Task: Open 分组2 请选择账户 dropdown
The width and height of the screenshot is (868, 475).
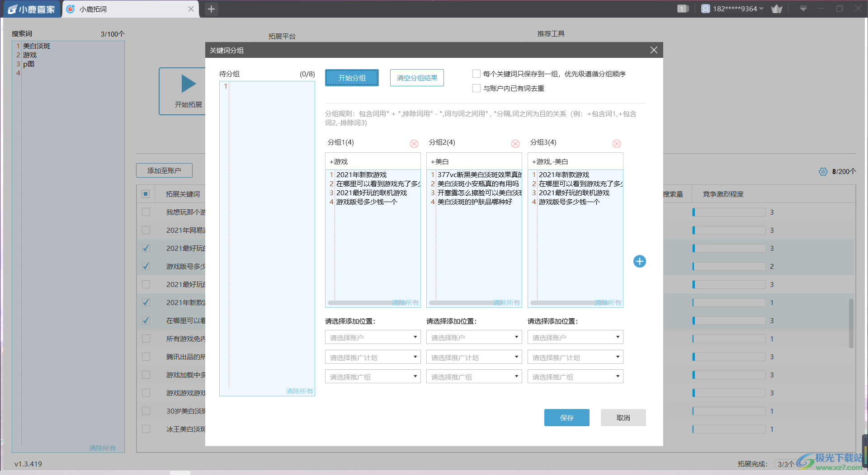Action: (x=474, y=337)
